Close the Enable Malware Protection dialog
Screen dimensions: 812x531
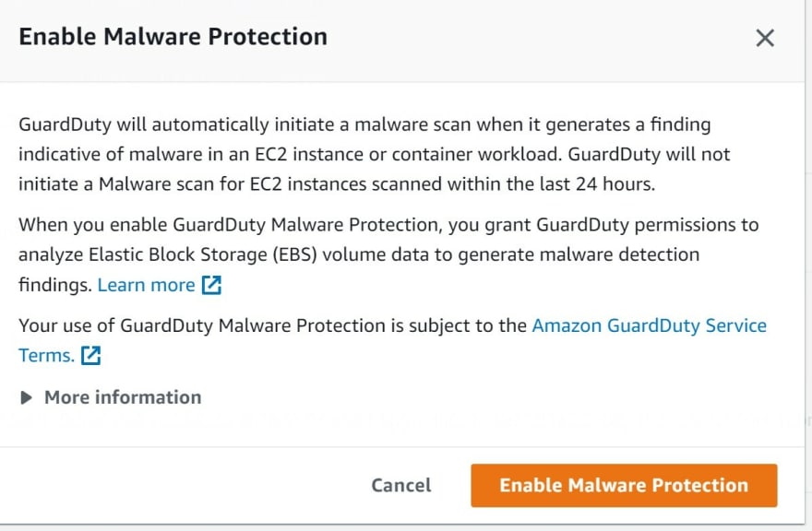764,38
